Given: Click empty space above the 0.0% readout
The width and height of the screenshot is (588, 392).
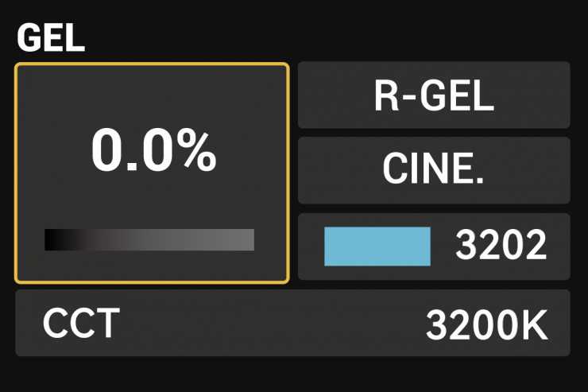Looking at the screenshot, I should coord(151,94).
